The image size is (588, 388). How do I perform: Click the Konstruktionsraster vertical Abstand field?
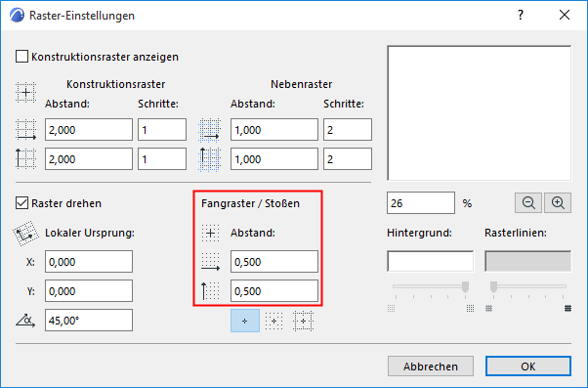coord(89,158)
